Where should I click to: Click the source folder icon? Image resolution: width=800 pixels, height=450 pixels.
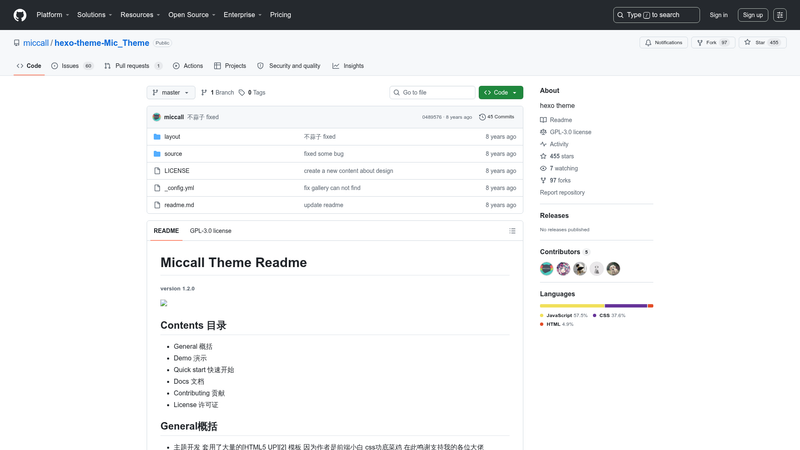pyautogui.click(x=157, y=154)
